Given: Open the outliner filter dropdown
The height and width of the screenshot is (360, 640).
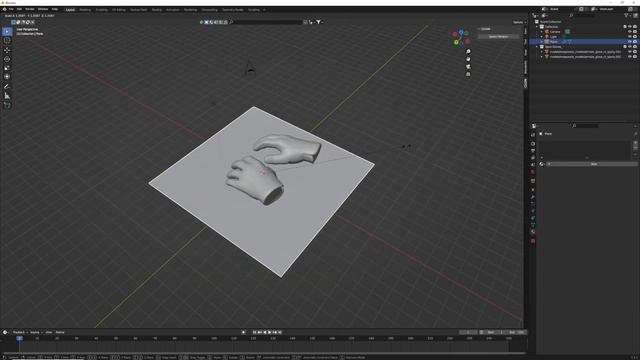Looking at the screenshot, I should coord(628,16).
